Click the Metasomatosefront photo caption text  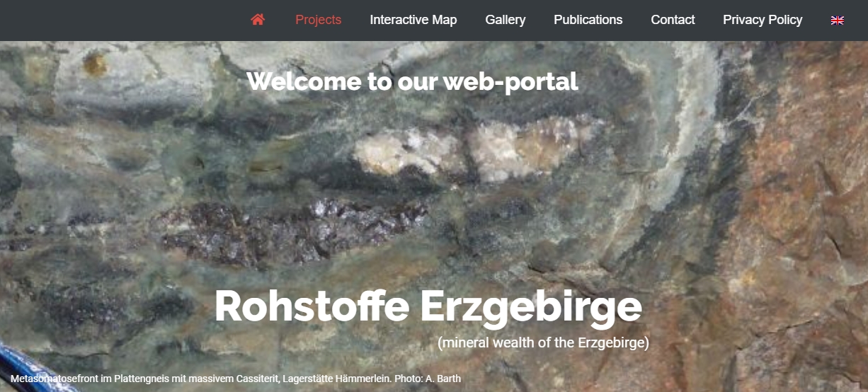tap(236, 379)
